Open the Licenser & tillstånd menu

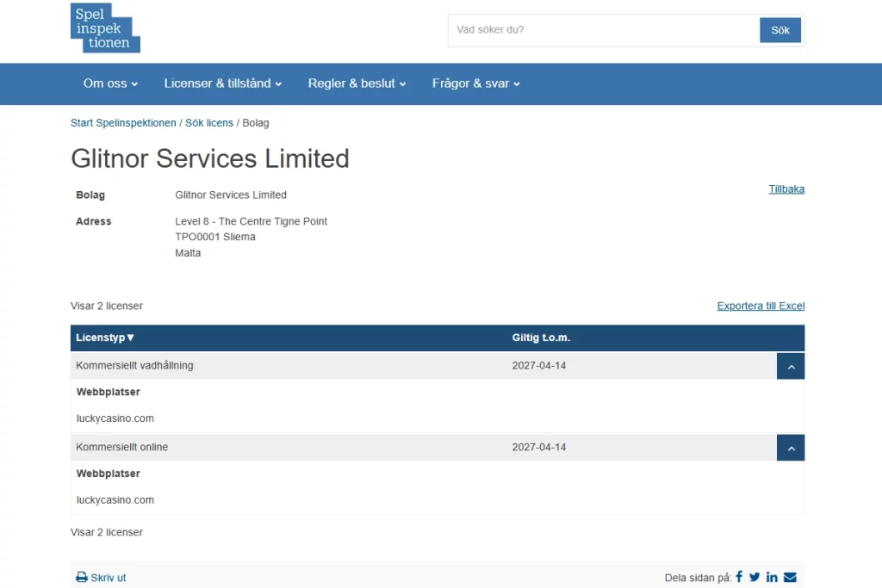pos(223,84)
